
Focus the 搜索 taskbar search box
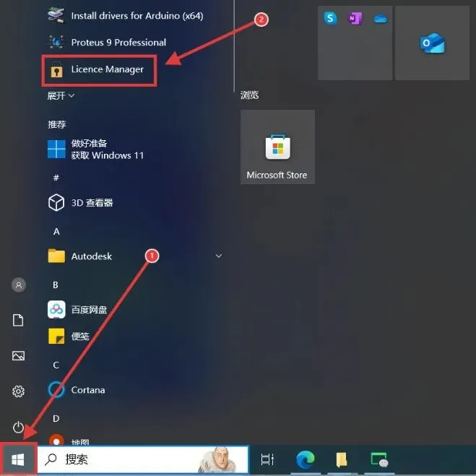(143, 459)
